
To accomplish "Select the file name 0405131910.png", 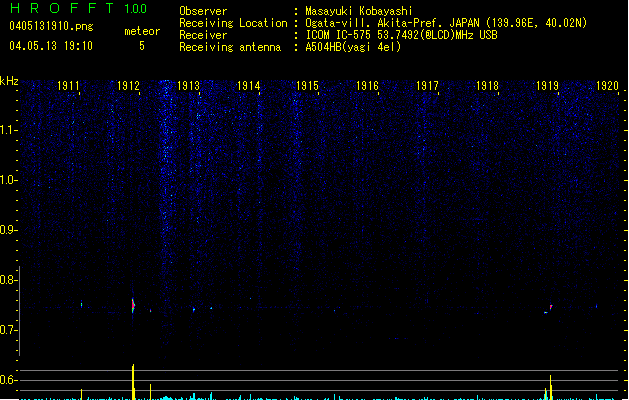I will click(51, 27).
